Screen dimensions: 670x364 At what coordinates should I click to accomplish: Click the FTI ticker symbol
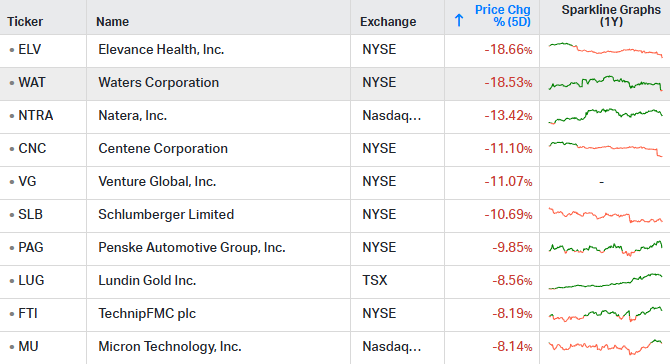pyautogui.click(x=28, y=314)
